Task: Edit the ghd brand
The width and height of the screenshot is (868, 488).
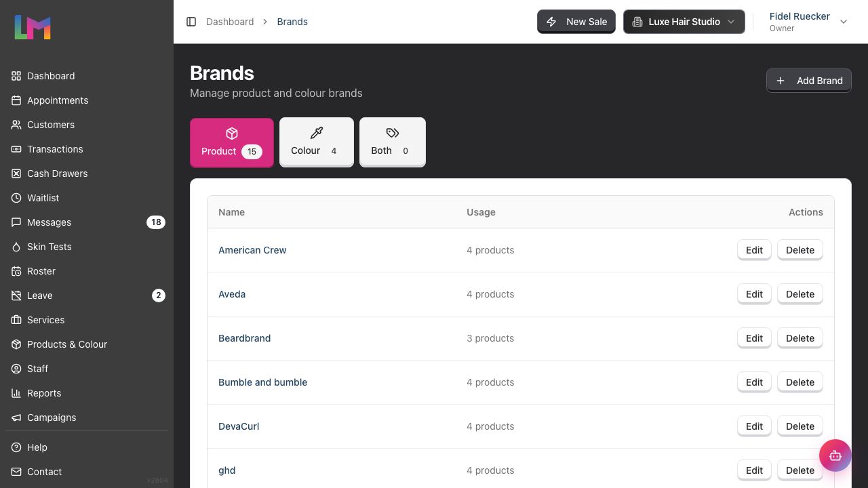Action: click(x=754, y=470)
